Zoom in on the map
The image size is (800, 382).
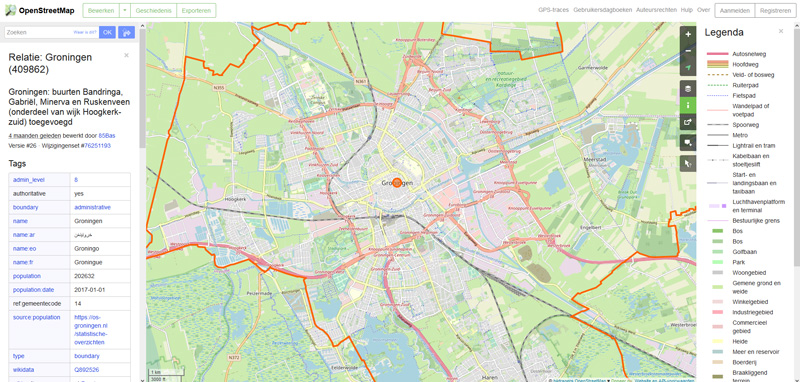[688, 34]
